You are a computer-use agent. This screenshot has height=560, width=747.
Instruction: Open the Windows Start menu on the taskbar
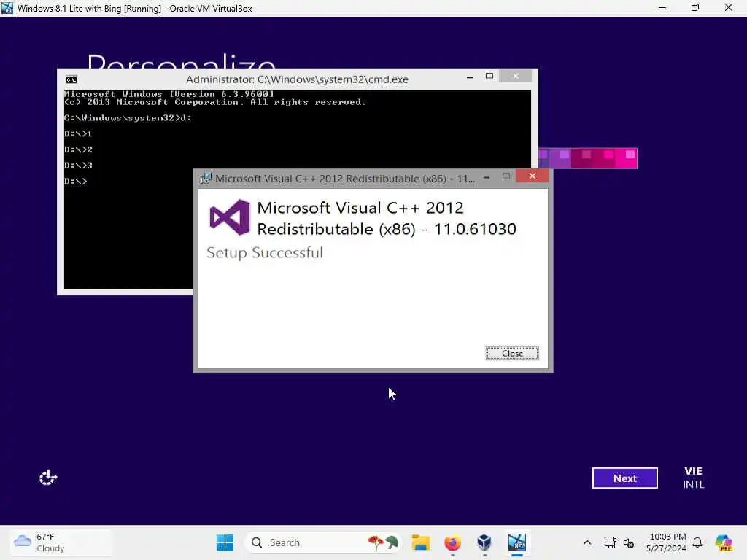(225, 542)
